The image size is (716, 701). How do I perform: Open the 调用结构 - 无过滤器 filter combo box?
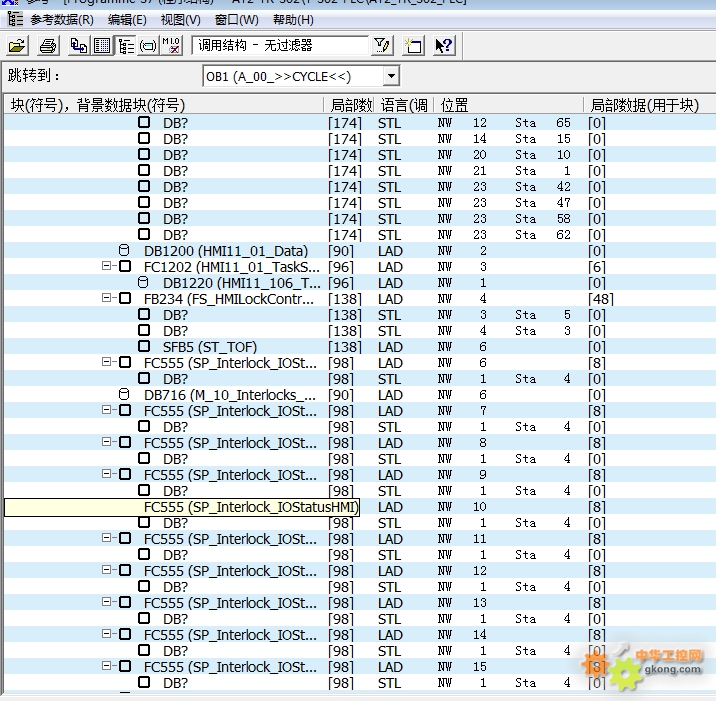pyautogui.click(x=279, y=46)
